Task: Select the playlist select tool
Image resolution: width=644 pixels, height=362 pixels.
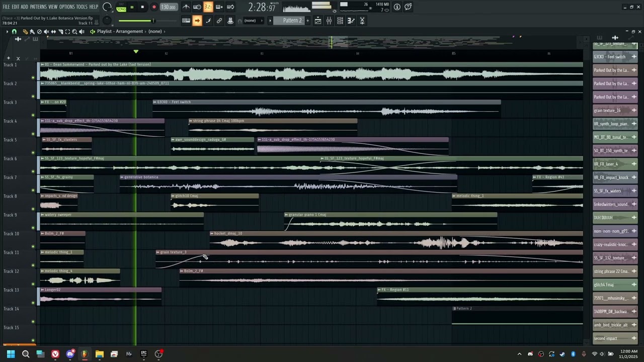Action: click(67, 32)
